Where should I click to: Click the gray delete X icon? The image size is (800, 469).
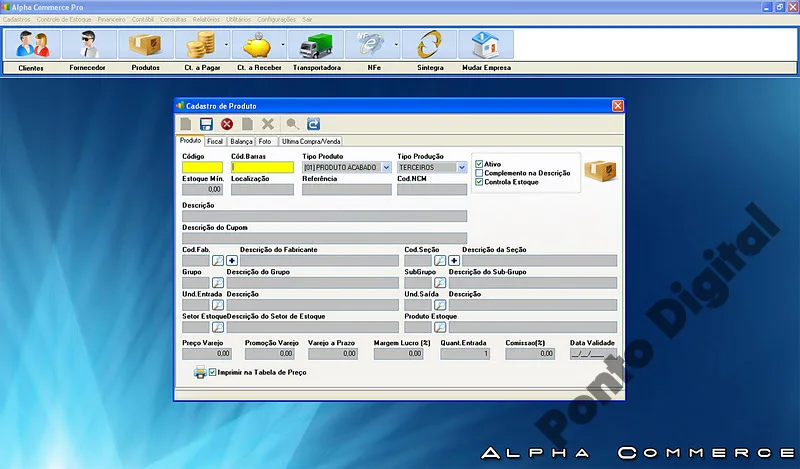pos(268,124)
